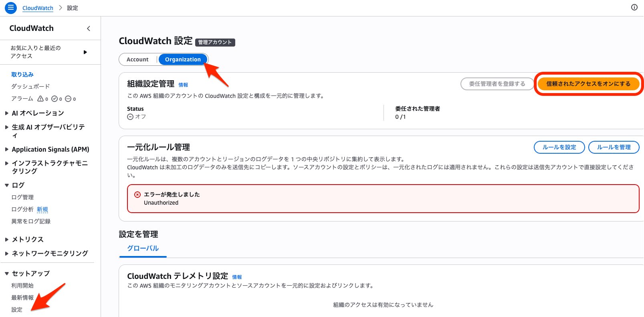Expand メトリクス section
Screen dimensions: 644x317
[x=7, y=240]
